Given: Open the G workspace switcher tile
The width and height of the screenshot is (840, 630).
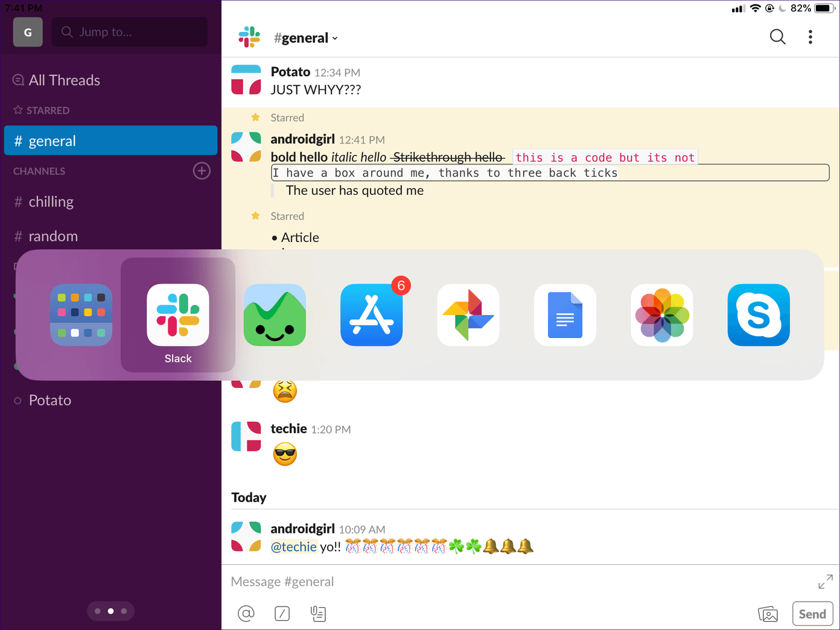Looking at the screenshot, I should [x=28, y=32].
